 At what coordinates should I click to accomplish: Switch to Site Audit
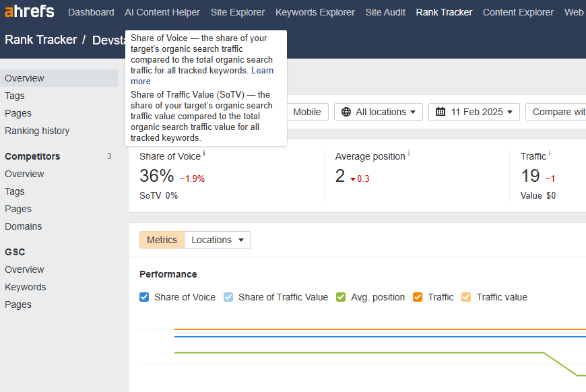385,12
